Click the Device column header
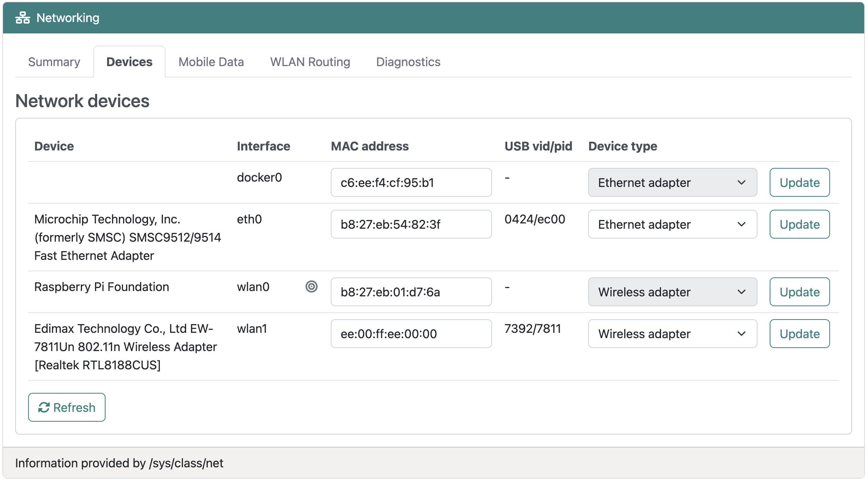868x481 pixels. 54,146
